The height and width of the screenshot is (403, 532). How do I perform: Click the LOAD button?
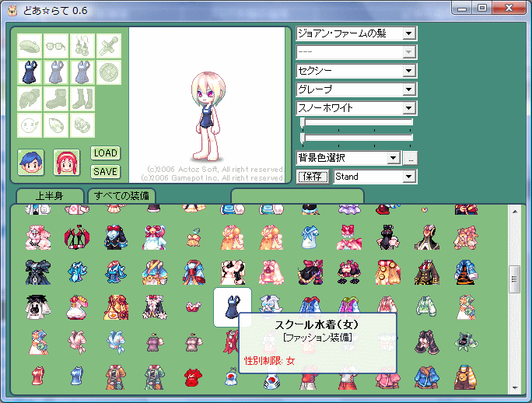[x=106, y=153]
